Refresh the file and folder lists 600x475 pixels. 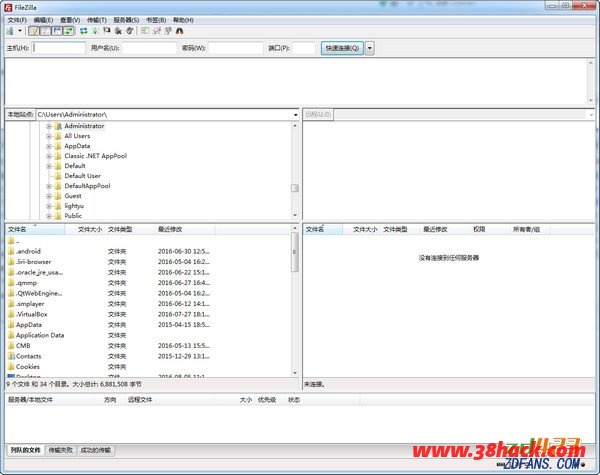coord(84,31)
